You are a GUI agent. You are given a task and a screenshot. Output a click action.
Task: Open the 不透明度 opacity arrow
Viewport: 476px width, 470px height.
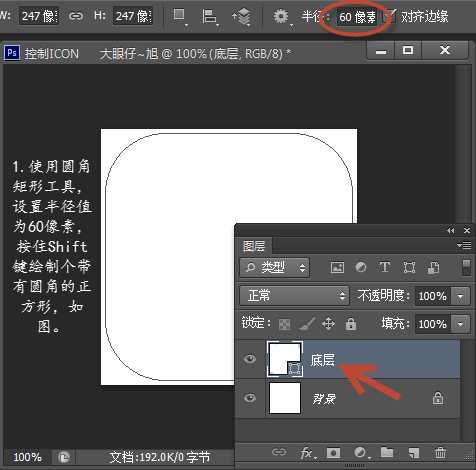click(x=460, y=296)
